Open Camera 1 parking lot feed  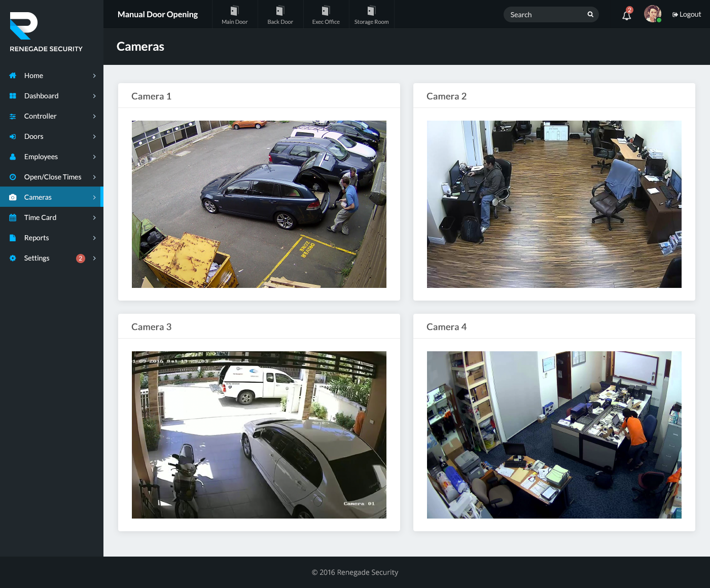tap(259, 204)
